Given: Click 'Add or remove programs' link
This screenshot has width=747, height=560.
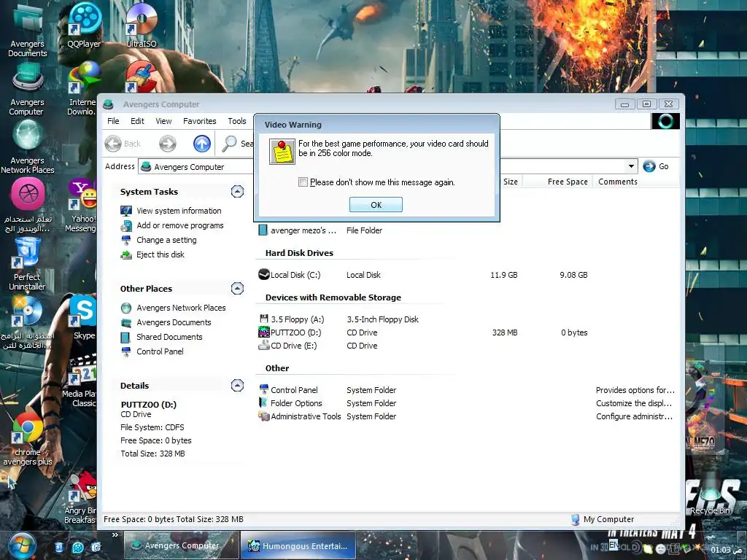Looking at the screenshot, I should (180, 226).
